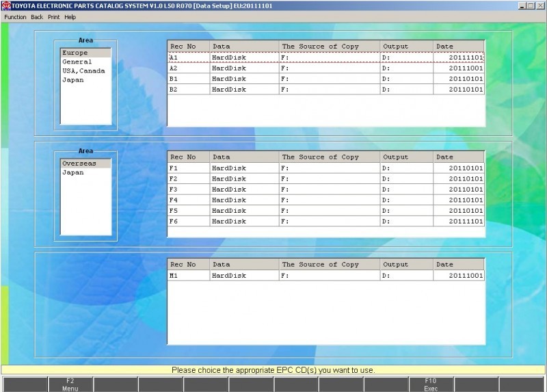Select record row A1

pyautogui.click(x=326, y=57)
